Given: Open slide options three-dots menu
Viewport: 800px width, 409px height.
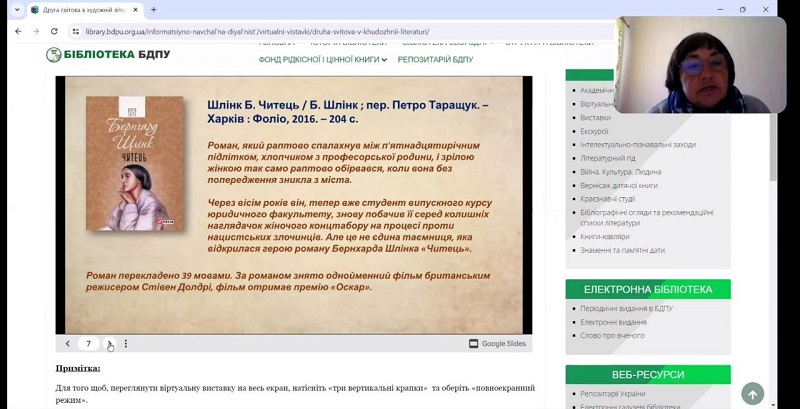Looking at the screenshot, I should coord(126,344).
